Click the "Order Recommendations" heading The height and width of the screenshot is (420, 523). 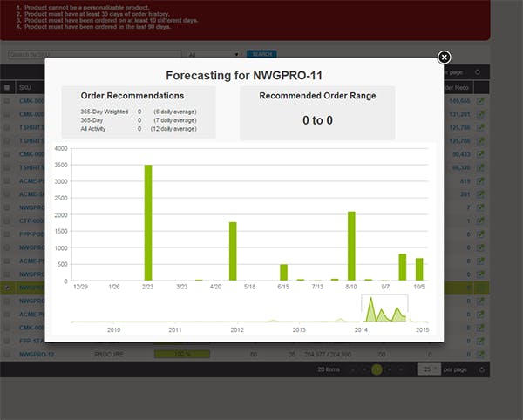point(132,96)
